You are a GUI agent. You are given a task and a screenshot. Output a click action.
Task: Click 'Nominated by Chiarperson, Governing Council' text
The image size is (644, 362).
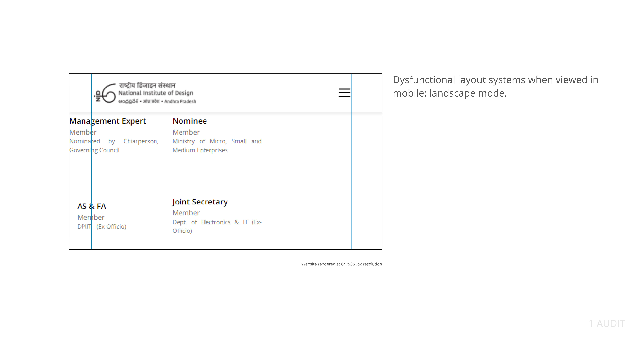(x=114, y=146)
